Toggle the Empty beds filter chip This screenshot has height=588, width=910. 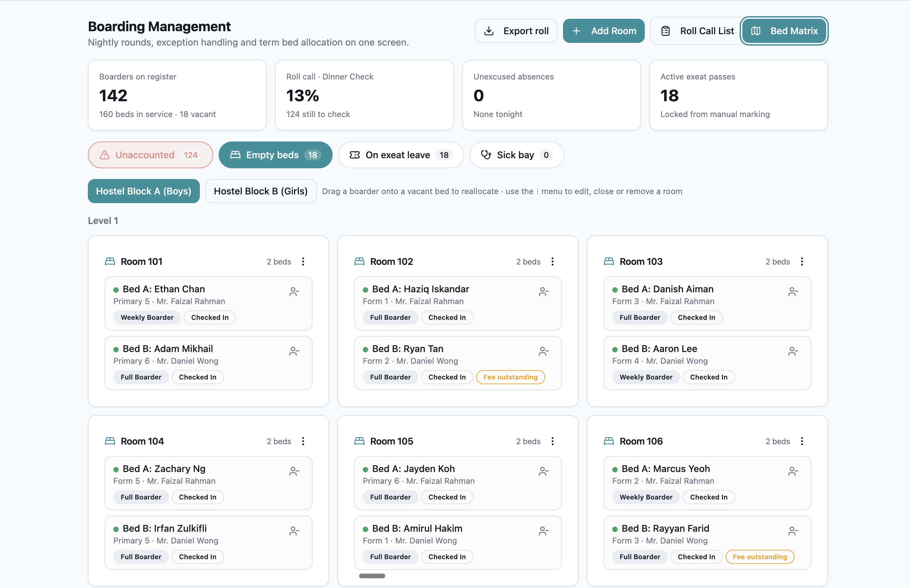[x=275, y=155]
